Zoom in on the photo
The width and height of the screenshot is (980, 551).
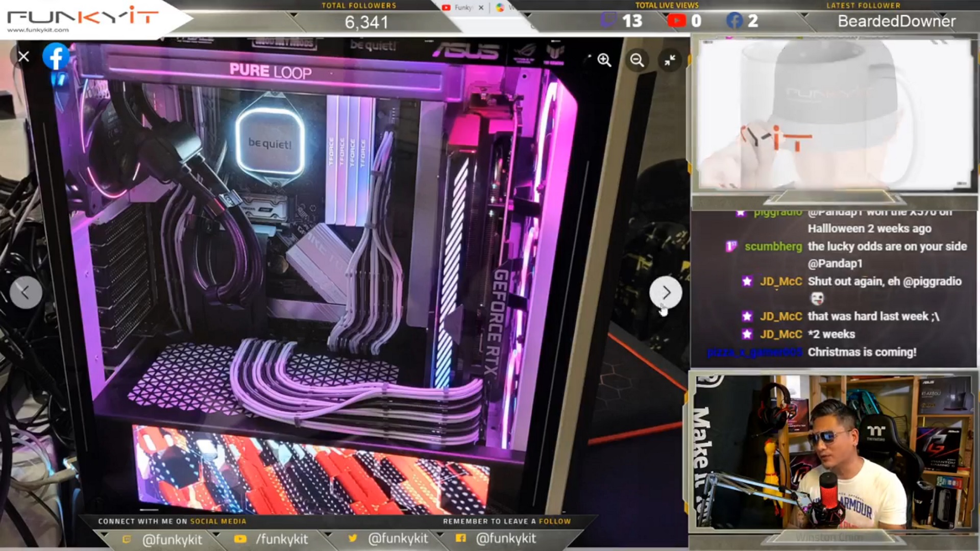pyautogui.click(x=604, y=60)
